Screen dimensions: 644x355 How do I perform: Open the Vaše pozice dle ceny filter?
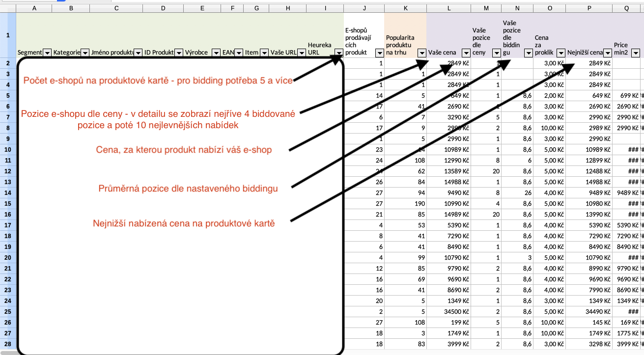tap(497, 53)
